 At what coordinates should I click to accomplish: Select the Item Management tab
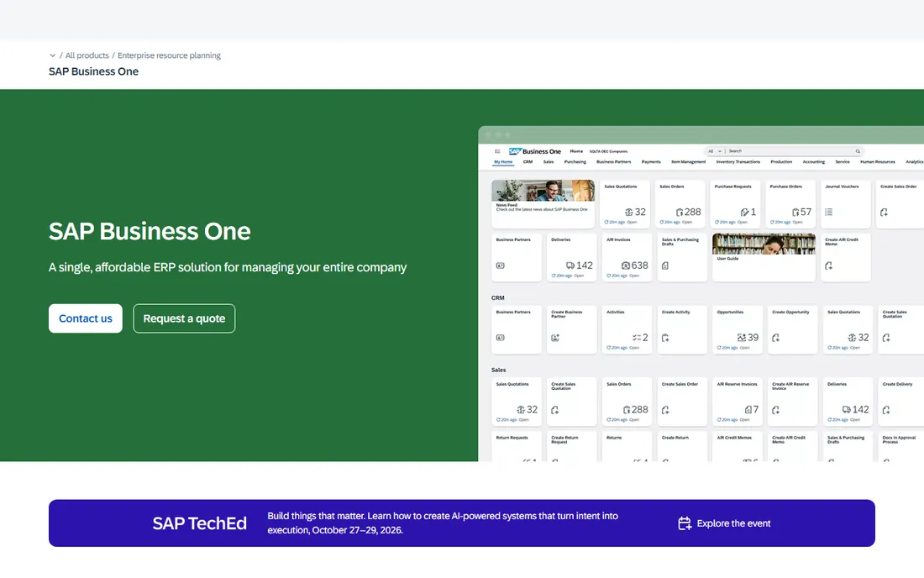pos(688,161)
